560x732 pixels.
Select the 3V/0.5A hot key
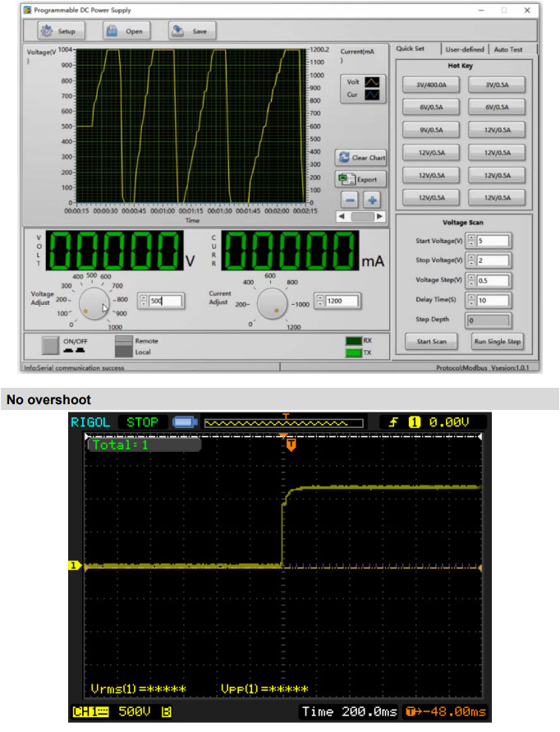(x=497, y=85)
